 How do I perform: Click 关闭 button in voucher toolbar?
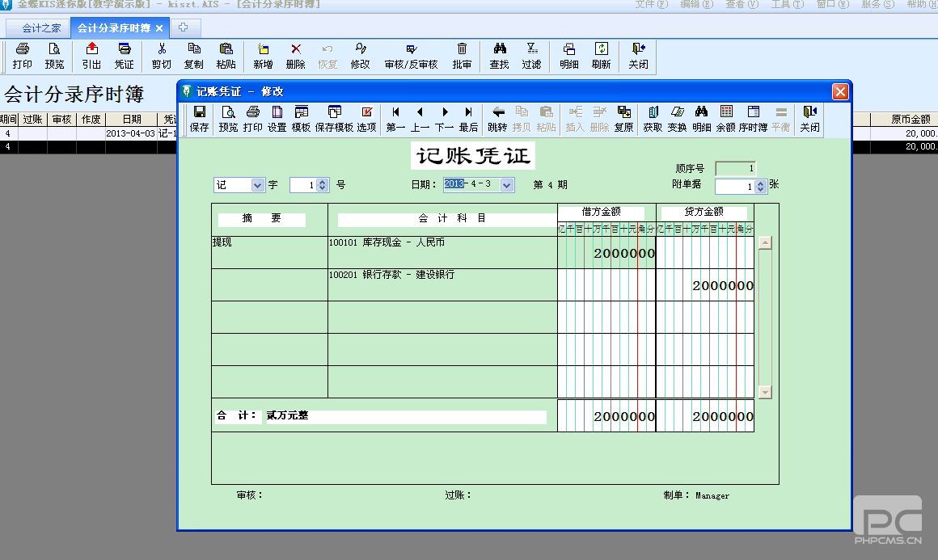[809, 119]
